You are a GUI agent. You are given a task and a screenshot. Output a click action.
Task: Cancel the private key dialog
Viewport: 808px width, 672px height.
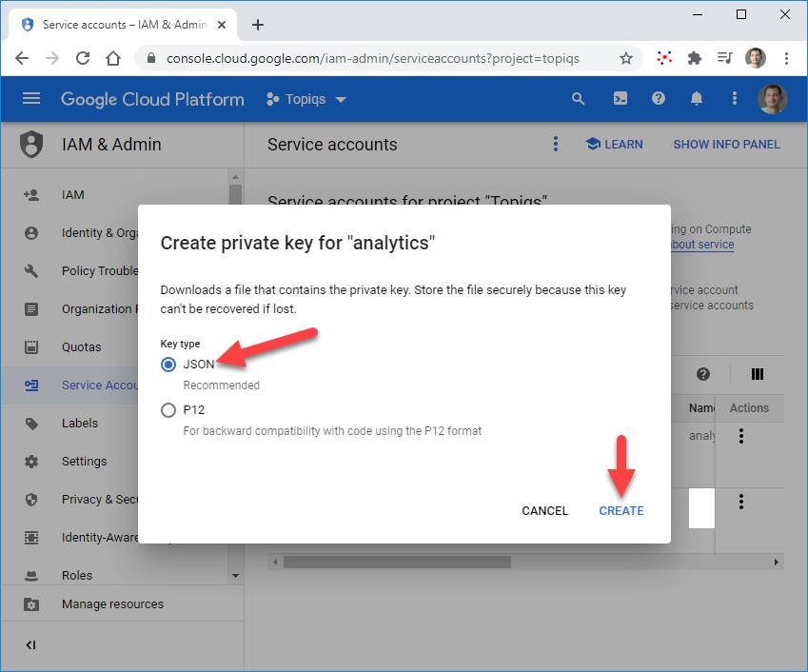click(544, 511)
